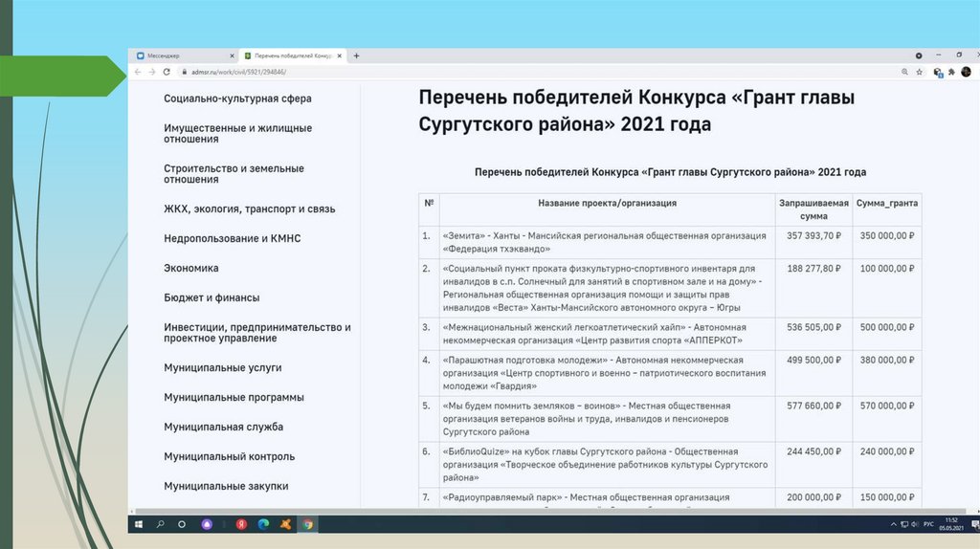The width and height of the screenshot is (980, 549).
Task: Click the browser forward arrow
Action: point(152,72)
